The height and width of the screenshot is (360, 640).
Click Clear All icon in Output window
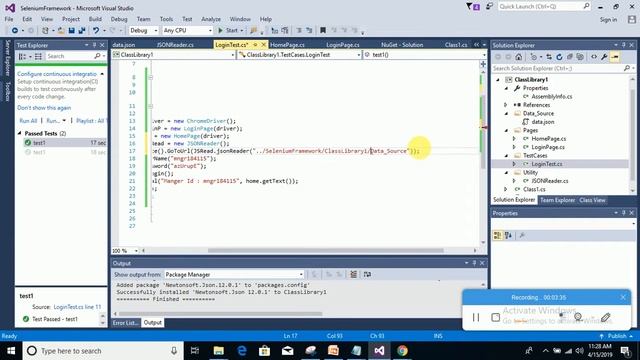[353, 274]
